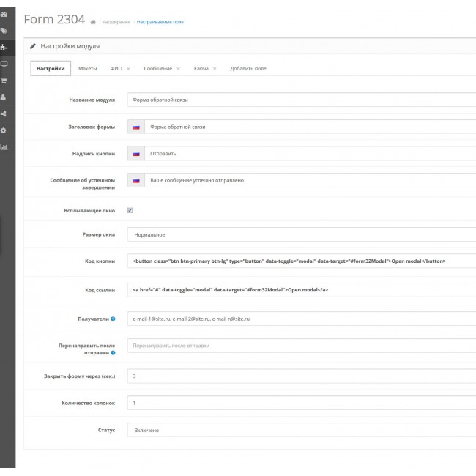
Task: Click the Customers user icon in sidebar
Action: pyautogui.click(x=4, y=97)
